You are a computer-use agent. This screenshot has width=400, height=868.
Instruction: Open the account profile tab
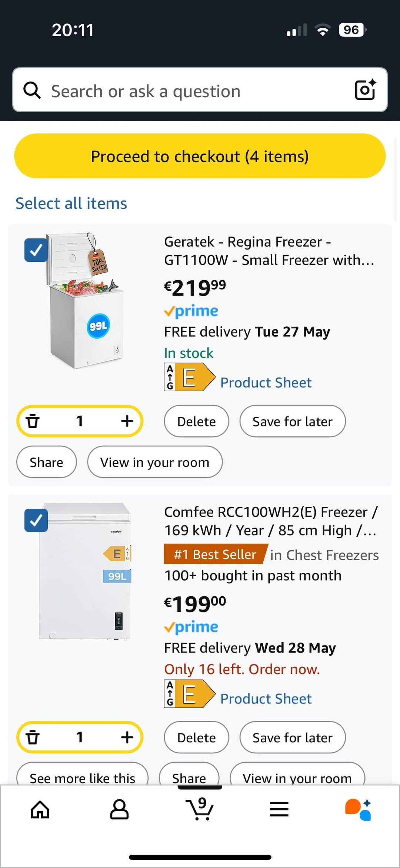click(119, 809)
